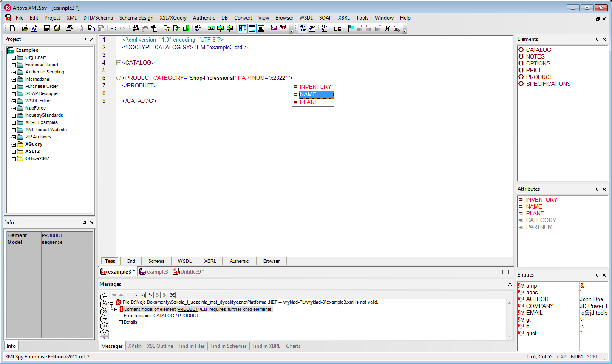Viewport: 612px width, 364px height.
Task: Click the 'PRODUCT' link in error message
Action: pyautogui.click(x=188, y=309)
